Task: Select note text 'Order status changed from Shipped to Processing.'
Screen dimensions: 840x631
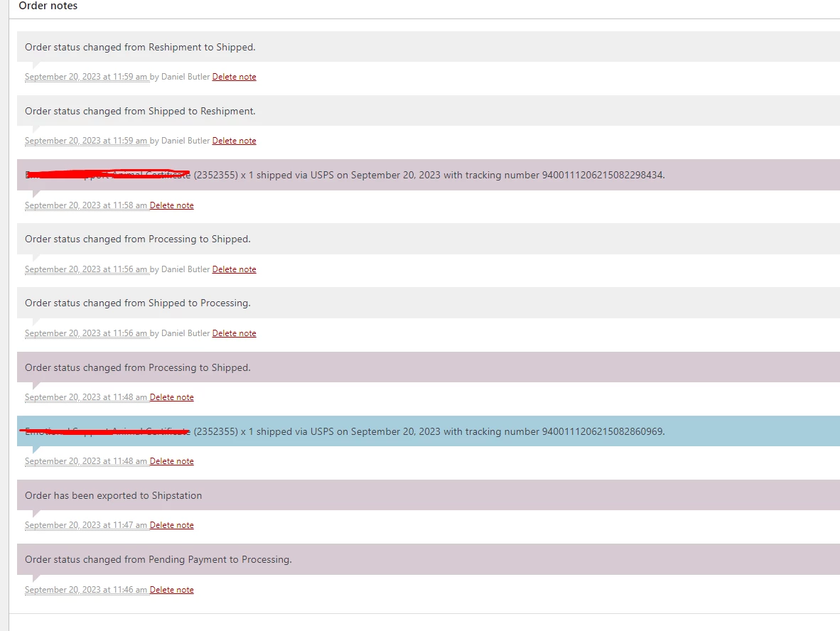Action: [x=138, y=303]
